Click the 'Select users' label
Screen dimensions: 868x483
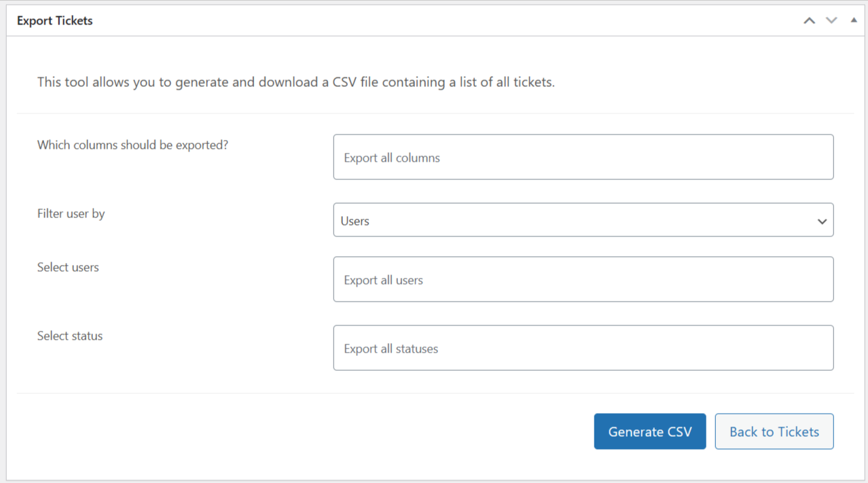tap(68, 267)
